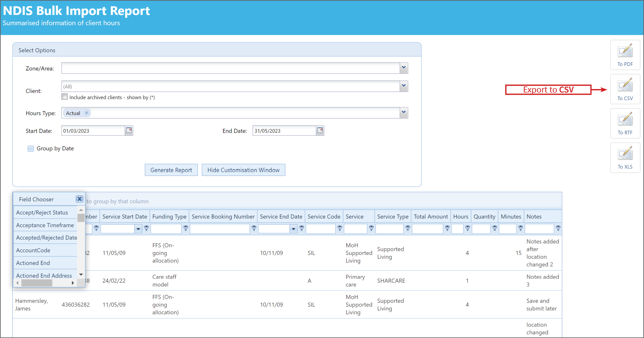Sort by Quantity column header
Image resolution: width=644 pixels, height=338 pixels.
tap(484, 216)
